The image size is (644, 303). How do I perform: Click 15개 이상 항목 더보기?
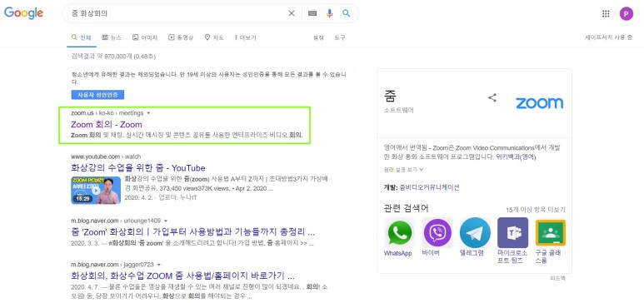[x=536, y=210]
